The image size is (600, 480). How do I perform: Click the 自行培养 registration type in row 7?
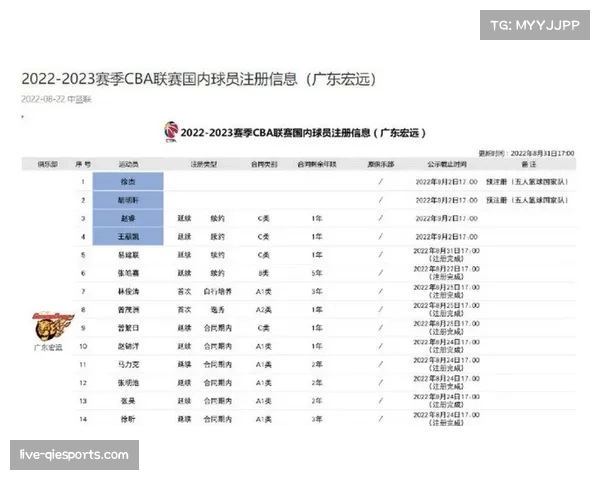pos(217,292)
